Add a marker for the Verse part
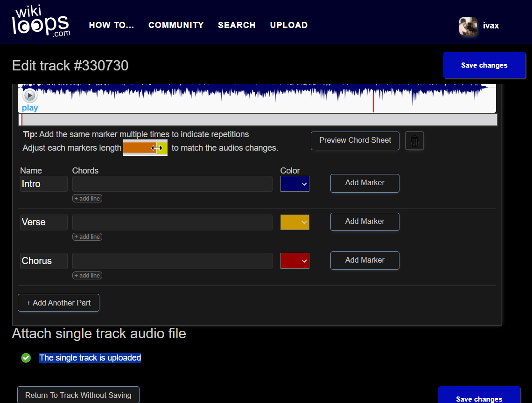Screen dimensions: 532x403 (x=364, y=222)
